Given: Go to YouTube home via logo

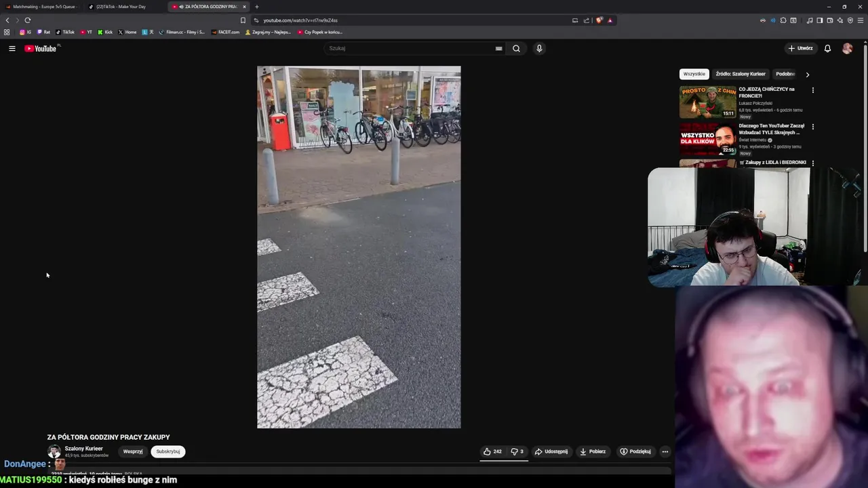Looking at the screenshot, I should (x=41, y=48).
